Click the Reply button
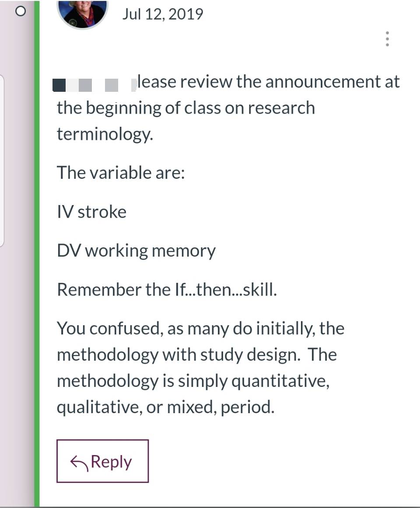 (x=102, y=461)
